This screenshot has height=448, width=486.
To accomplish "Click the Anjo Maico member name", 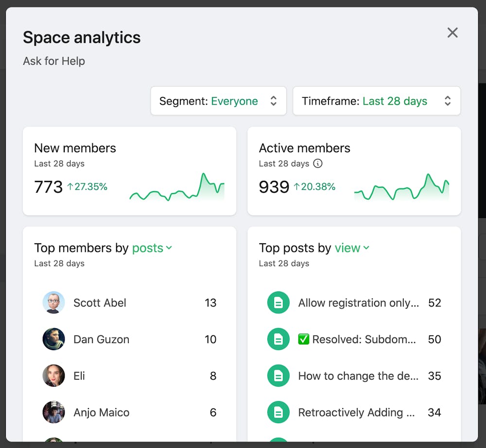I will [x=101, y=412].
